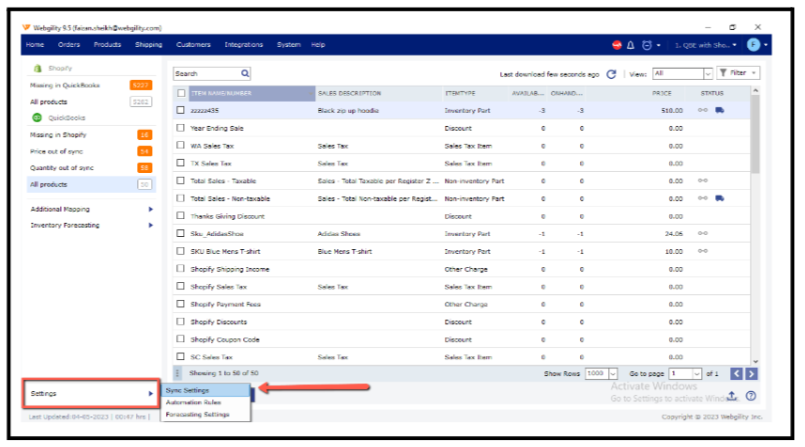Click link icon for Total Sales - Taxable
Screen dimensions: 805x447
click(702, 181)
